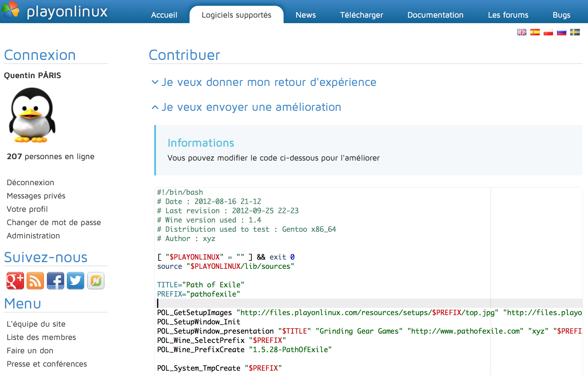Switch language with UK flag

(x=521, y=32)
